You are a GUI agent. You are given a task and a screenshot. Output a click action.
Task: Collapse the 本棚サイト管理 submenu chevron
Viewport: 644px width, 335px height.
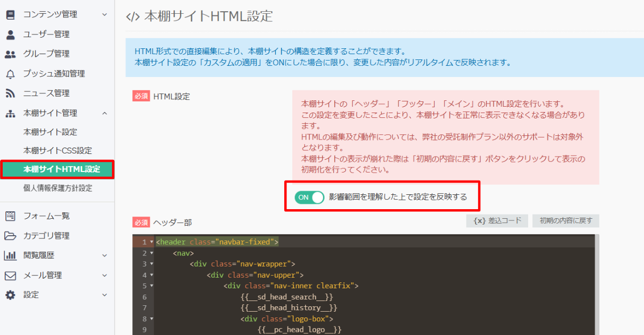point(105,113)
